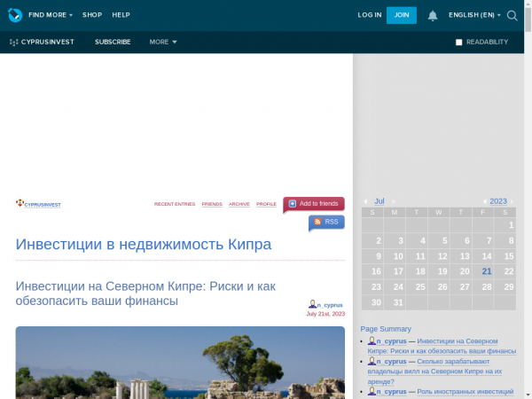Go to previous month arrow before Jul

coord(365,201)
